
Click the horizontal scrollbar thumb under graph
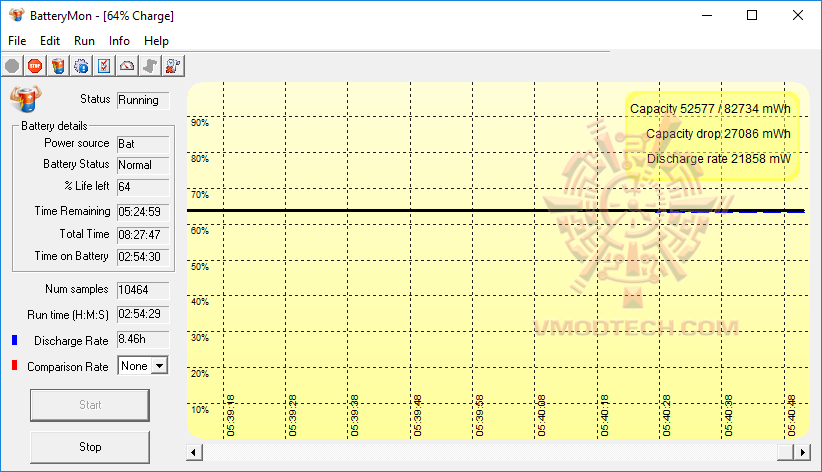pos(786,452)
